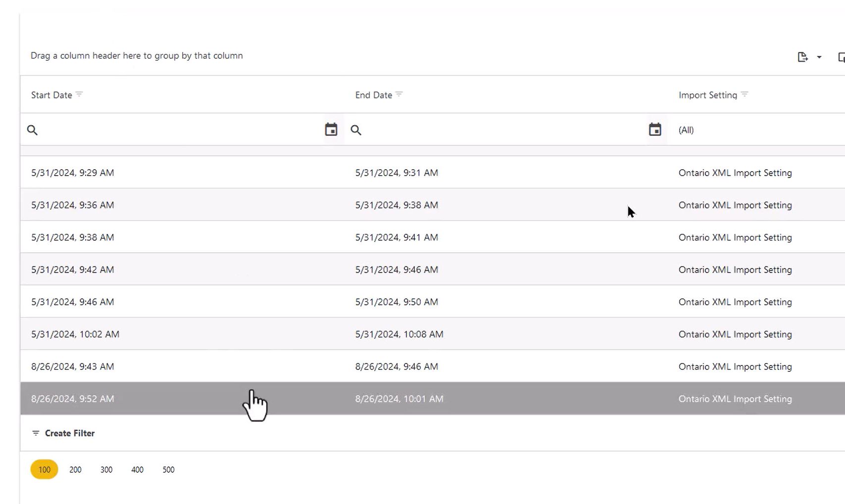Open Import Setting header filter icon
Viewport: 845px width, 504px height.
pos(745,94)
